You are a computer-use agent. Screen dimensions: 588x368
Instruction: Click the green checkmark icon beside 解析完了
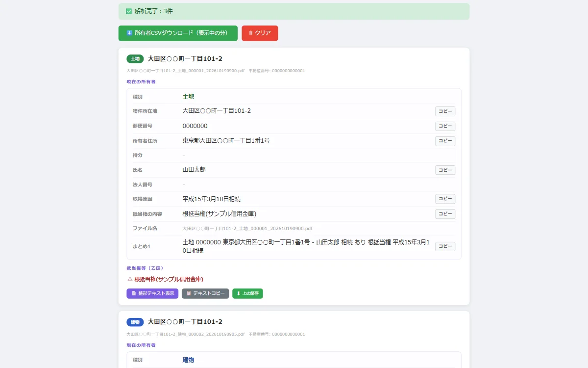pos(129,11)
